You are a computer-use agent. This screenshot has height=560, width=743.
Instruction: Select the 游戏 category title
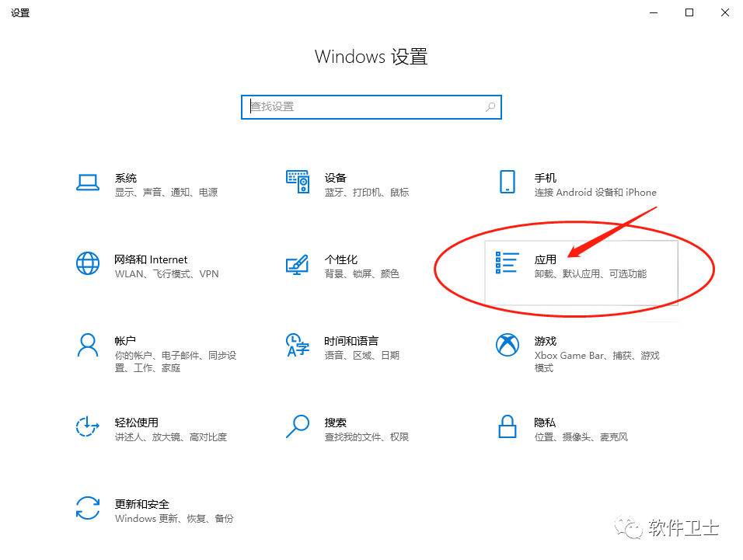pos(546,341)
